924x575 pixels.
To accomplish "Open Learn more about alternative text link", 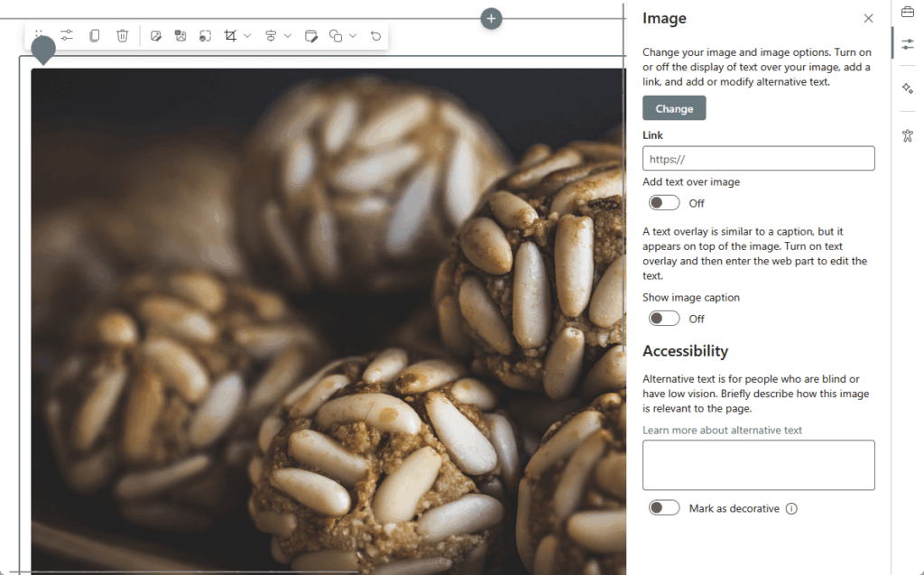I will pos(722,430).
